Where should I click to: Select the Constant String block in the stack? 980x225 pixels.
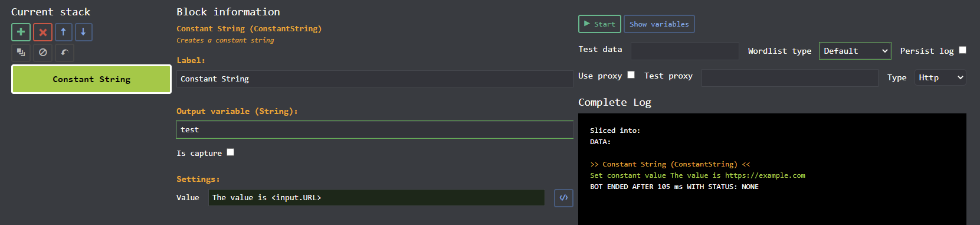(91, 79)
